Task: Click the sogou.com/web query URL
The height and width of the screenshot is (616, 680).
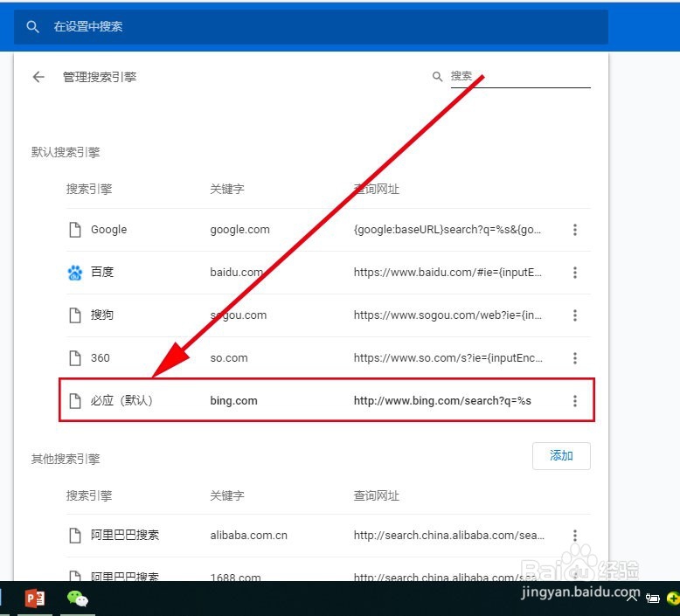Action: point(448,315)
